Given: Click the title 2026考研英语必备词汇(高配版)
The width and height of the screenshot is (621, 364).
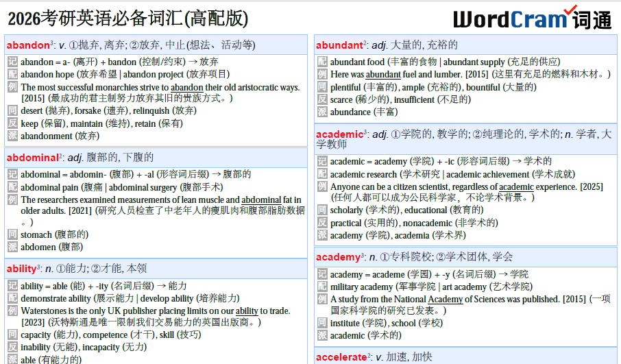Looking at the screenshot, I should click(x=127, y=19).
